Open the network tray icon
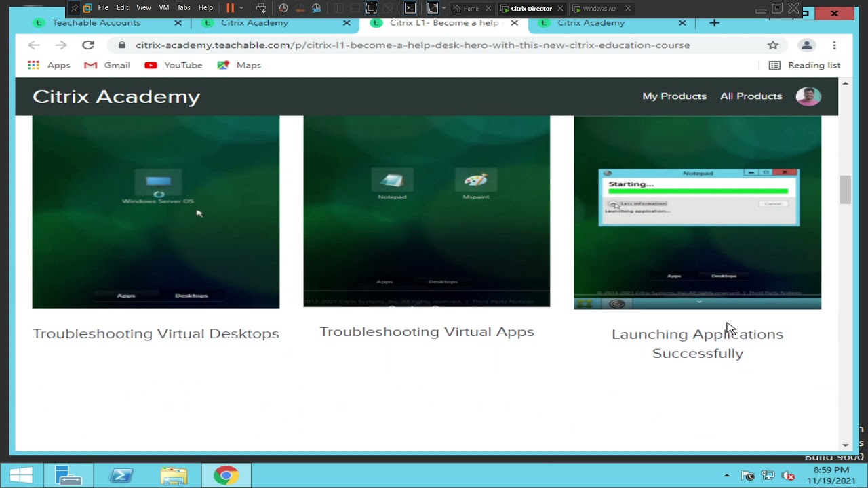Screen dimensions: 868x488 (768, 476)
